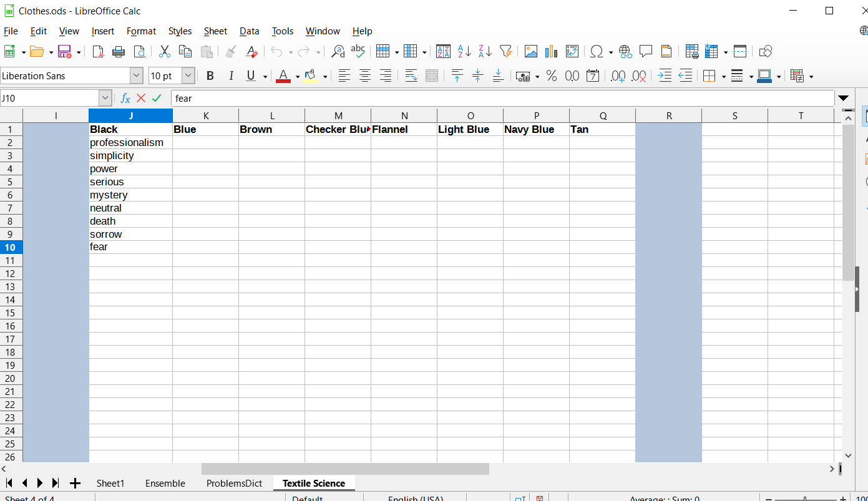Go to the first sheet tab
The height and width of the screenshot is (501, 868).
pos(9,484)
